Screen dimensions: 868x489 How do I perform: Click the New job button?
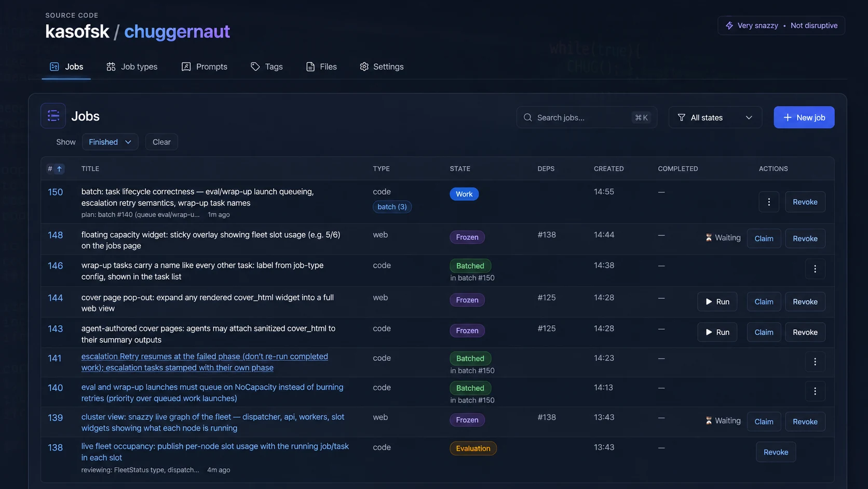(x=804, y=117)
